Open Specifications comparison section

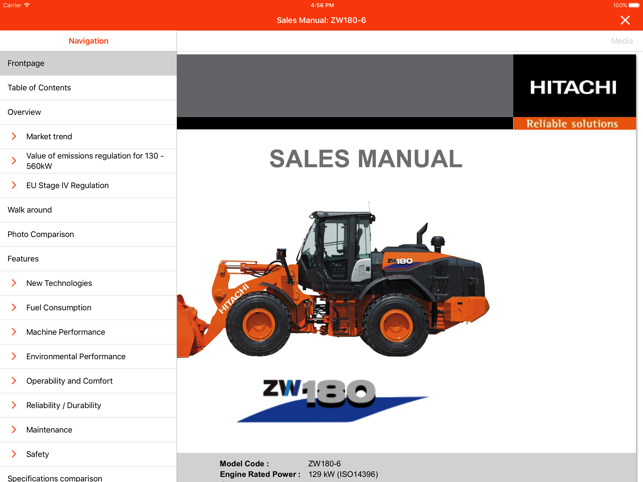pyautogui.click(x=88, y=475)
